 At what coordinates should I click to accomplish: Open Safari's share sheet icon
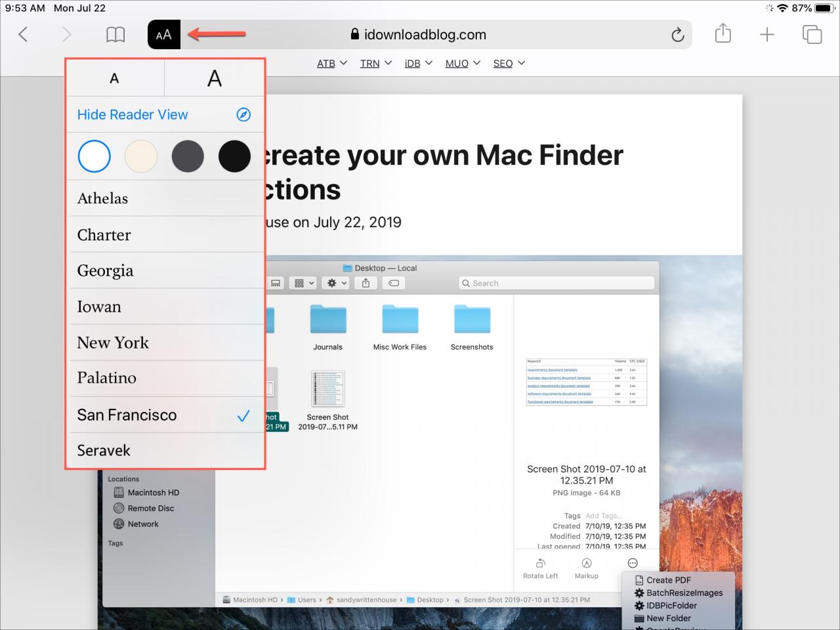pos(723,33)
